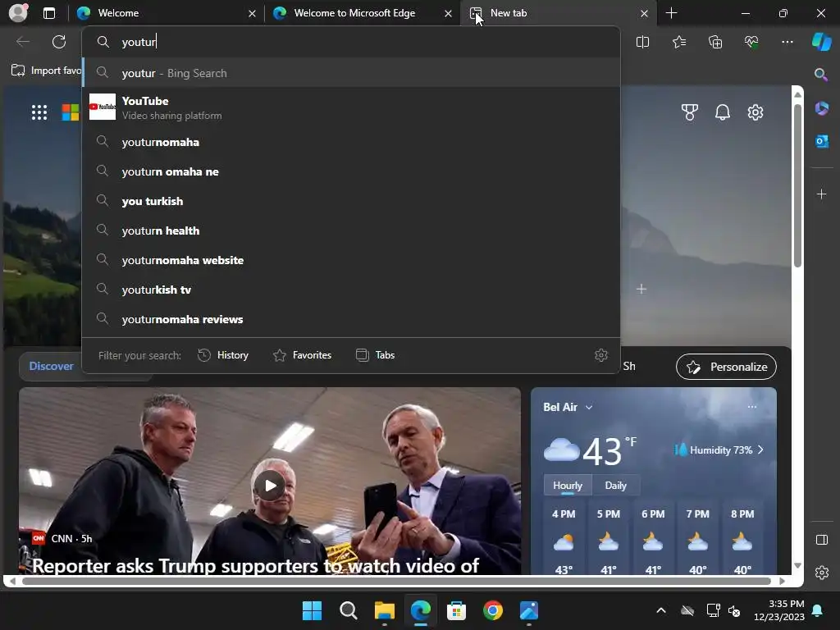Click the Back navigation arrow
The width and height of the screenshot is (840, 630).
(23, 42)
